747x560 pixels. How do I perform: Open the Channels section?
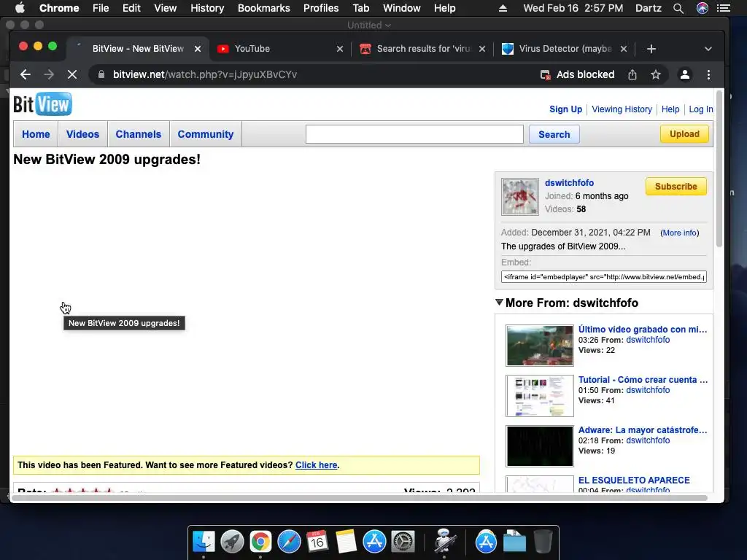pyautogui.click(x=138, y=134)
